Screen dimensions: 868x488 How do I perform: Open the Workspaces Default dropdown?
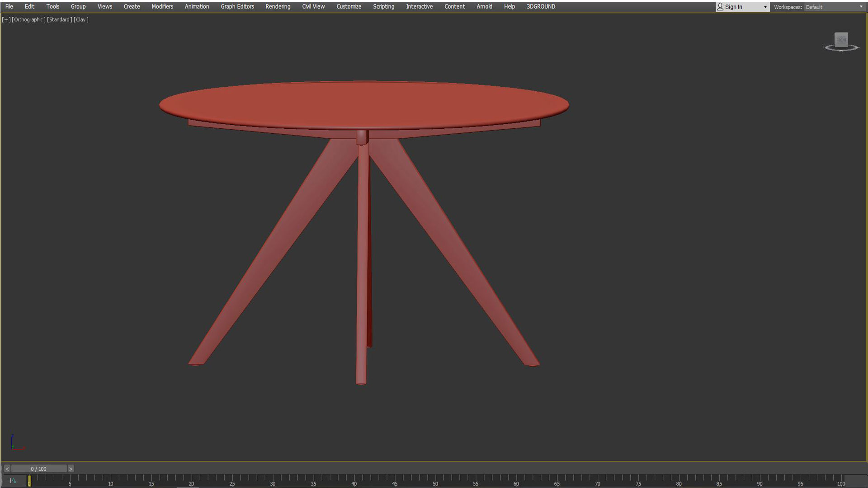click(x=834, y=7)
